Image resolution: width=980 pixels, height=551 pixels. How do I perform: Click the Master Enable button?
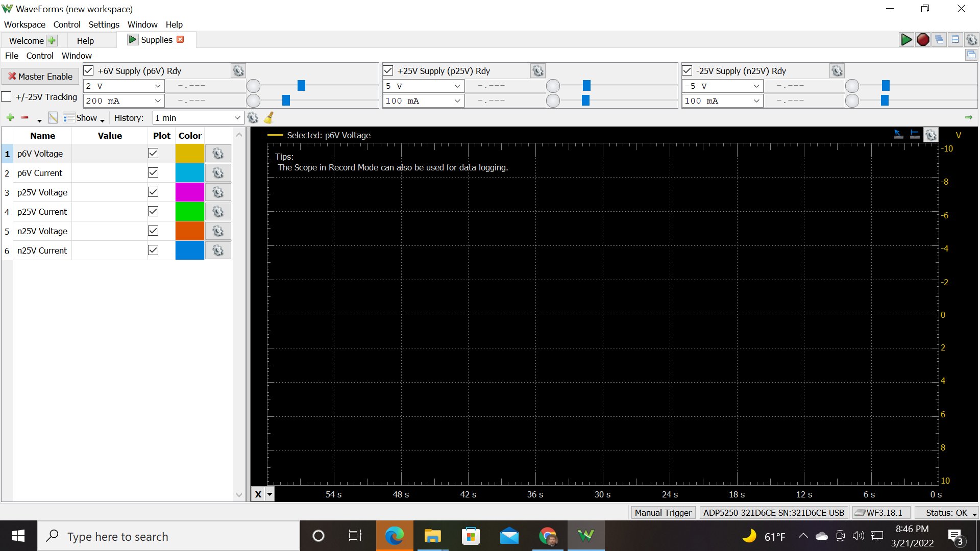point(40,77)
